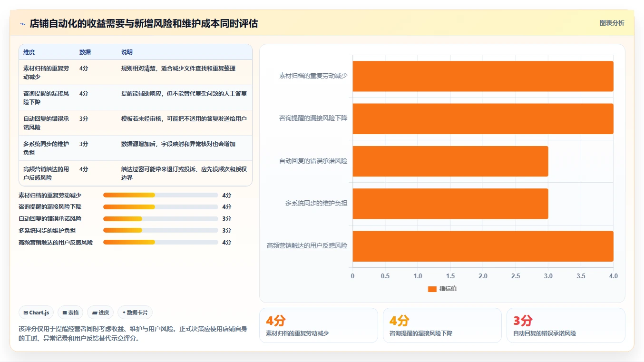644x362 pixels.
Task: Click the chart bar for 高频营销触达的用户反感风险
Action: [x=483, y=246]
